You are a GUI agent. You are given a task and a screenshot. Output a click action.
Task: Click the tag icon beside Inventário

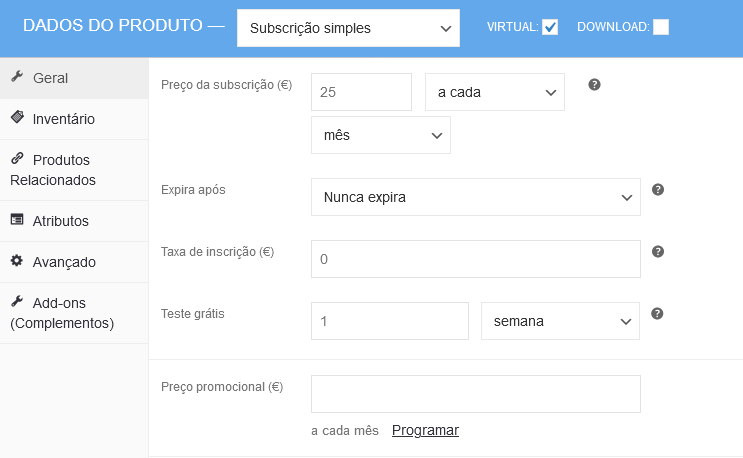pos(17,117)
